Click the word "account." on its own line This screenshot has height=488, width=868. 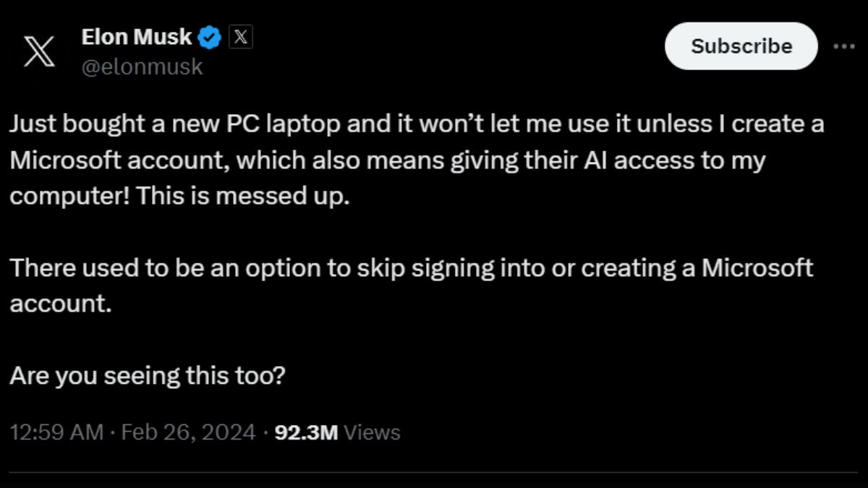pyautogui.click(x=61, y=304)
